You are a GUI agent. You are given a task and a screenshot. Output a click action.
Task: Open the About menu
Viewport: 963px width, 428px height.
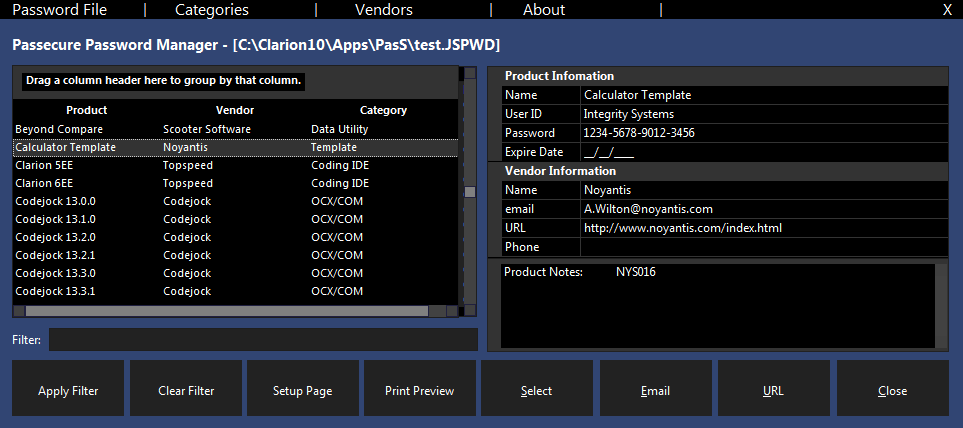point(544,10)
